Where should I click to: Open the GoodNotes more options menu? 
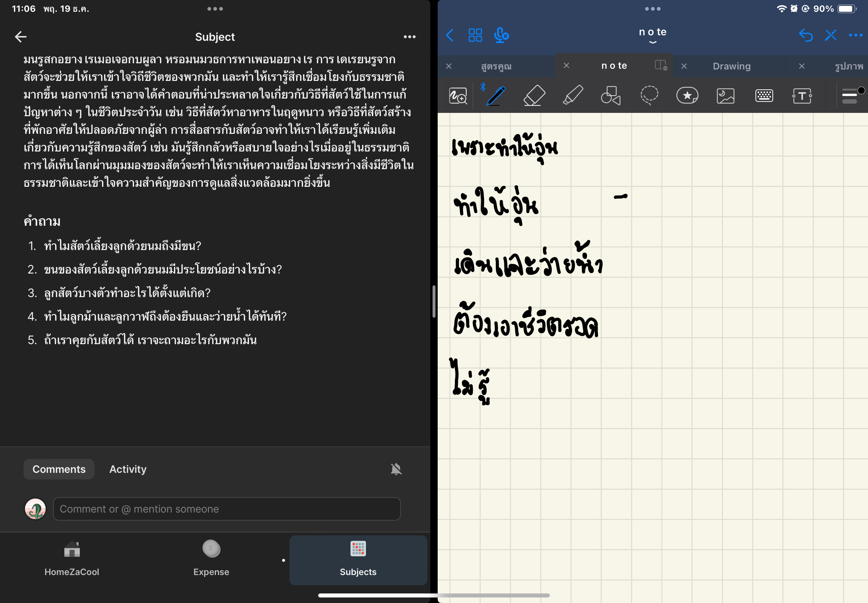click(x=855, y=36)
